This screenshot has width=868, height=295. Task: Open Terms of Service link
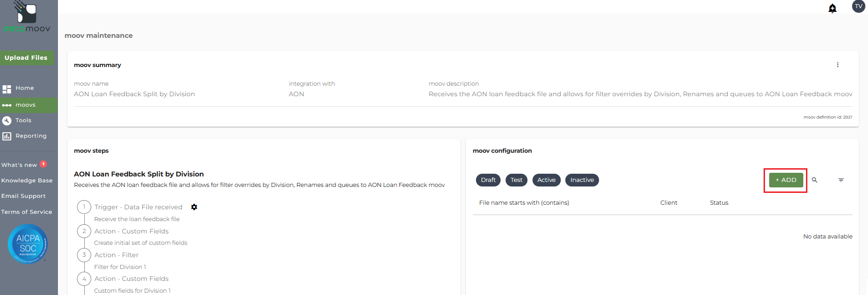click(26, 212)
